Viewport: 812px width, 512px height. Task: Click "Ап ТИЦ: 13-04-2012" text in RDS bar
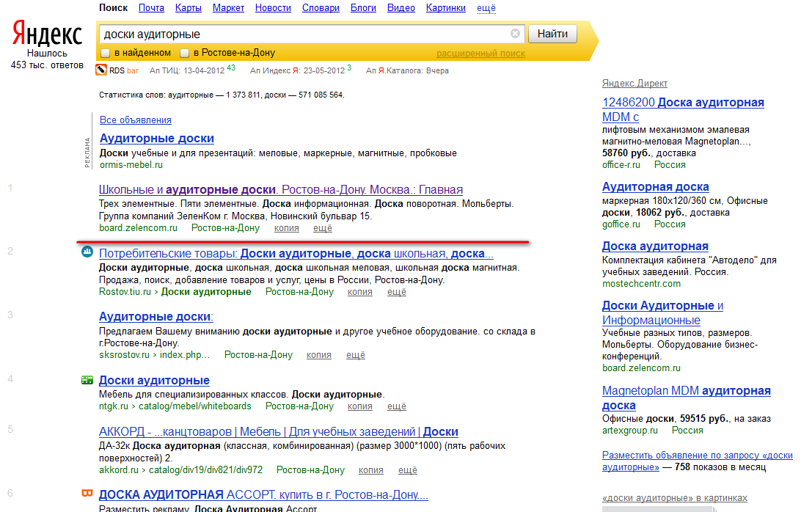coord(187,70)
